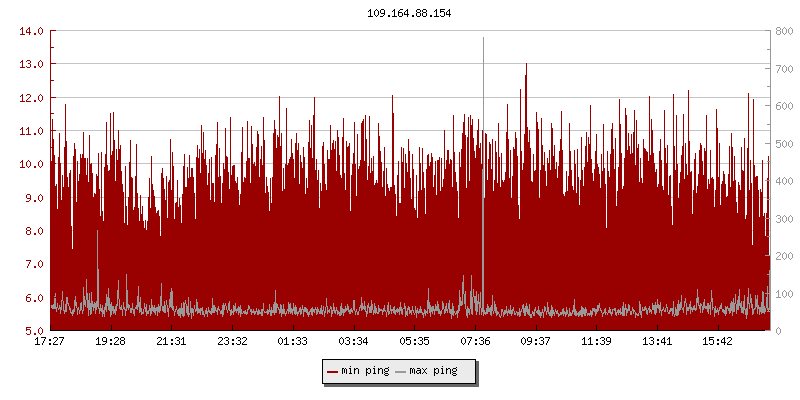Select the 23:32 time axis label

pos(232,342)
